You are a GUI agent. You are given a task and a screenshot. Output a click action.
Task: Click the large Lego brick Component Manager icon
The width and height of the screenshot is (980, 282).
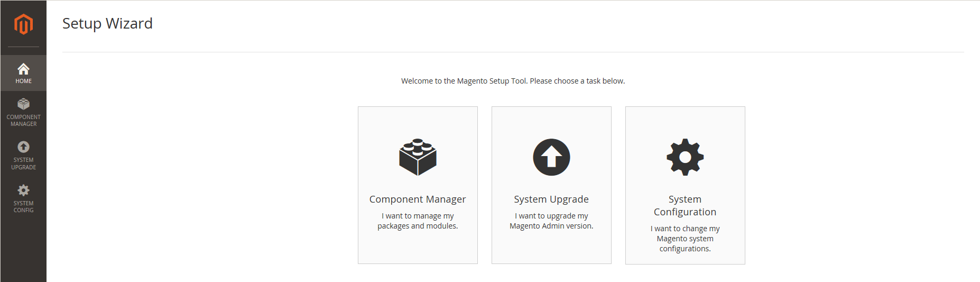[418, 157]
